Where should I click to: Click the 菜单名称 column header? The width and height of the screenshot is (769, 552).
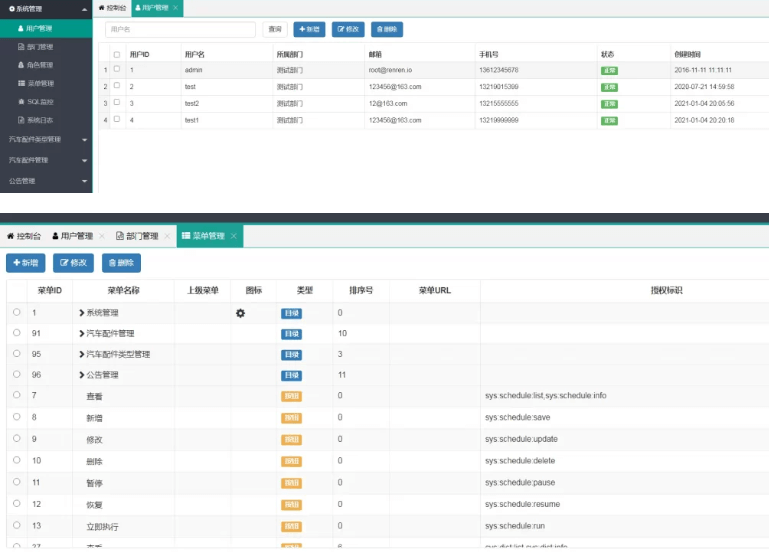[124, 290]
